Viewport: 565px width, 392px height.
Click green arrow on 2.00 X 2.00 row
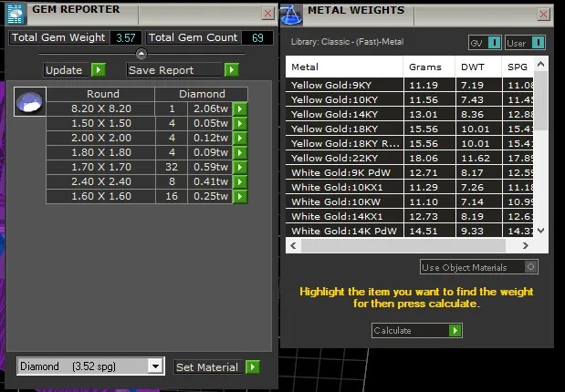pyautogui.click(x=240, y=138)
